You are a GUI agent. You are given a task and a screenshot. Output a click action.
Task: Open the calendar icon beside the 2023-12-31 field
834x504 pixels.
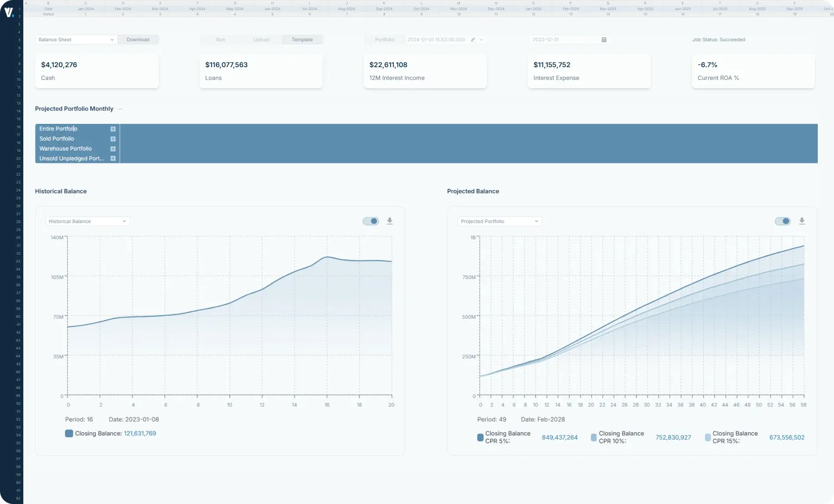pos(604,40)
